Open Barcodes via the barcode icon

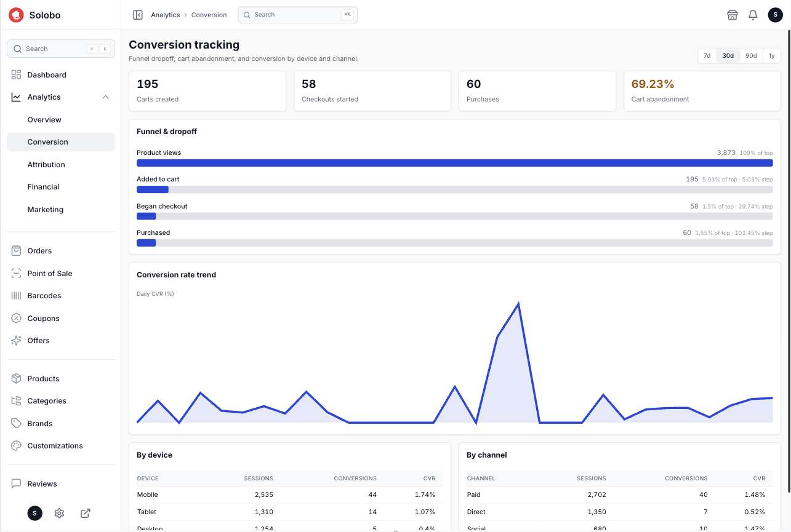[17, 296]
